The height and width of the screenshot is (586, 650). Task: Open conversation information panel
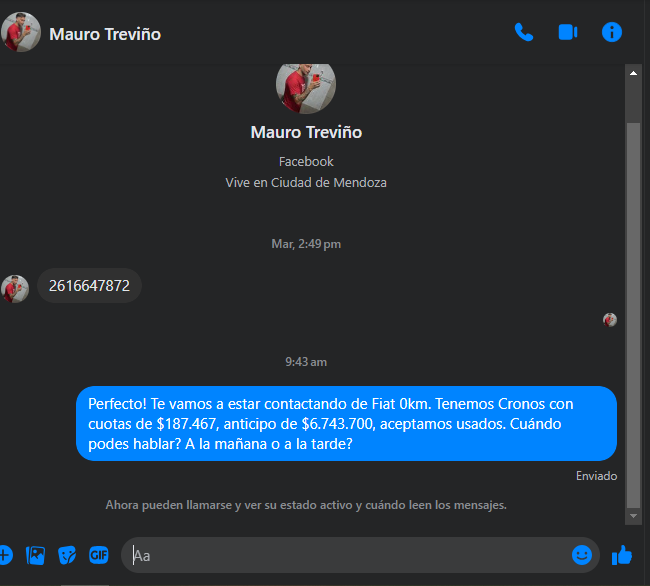click(612, 32)
